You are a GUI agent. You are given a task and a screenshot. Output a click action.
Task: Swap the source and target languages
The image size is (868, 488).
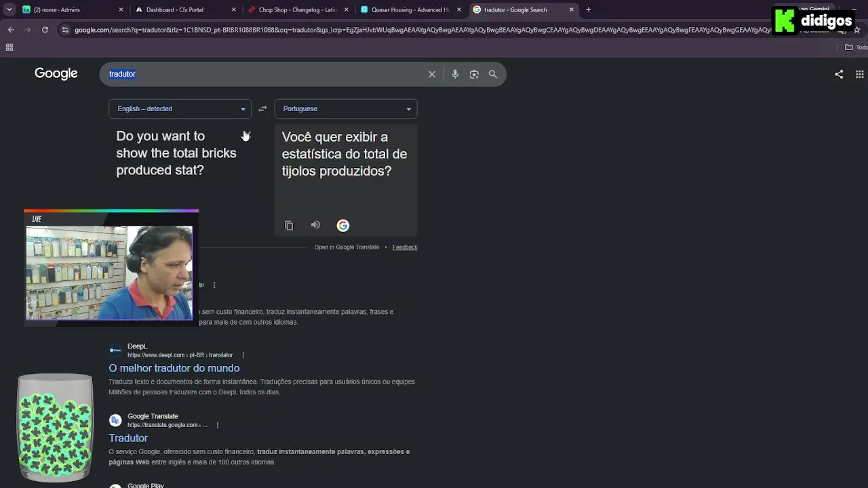point(262,108)
